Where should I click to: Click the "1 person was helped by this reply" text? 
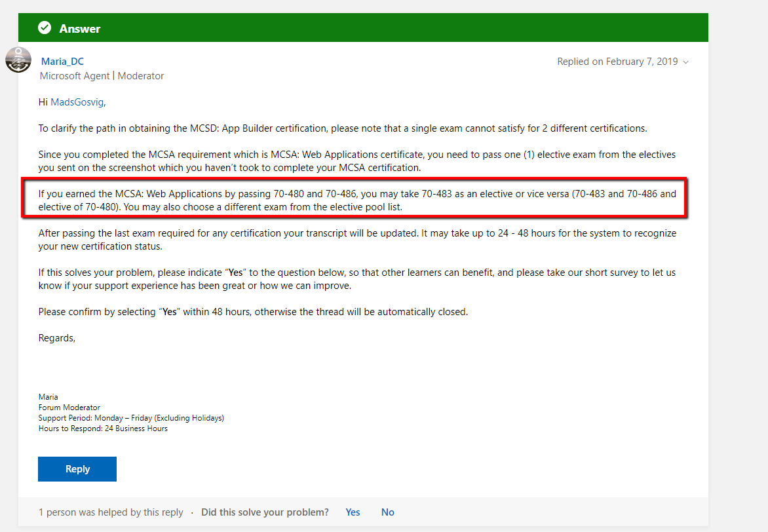(111, 512)
